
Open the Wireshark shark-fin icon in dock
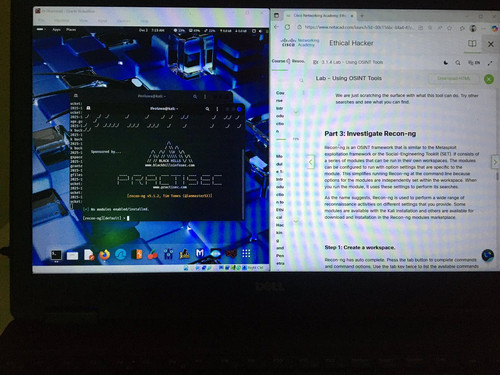click(x=120, y=255)
